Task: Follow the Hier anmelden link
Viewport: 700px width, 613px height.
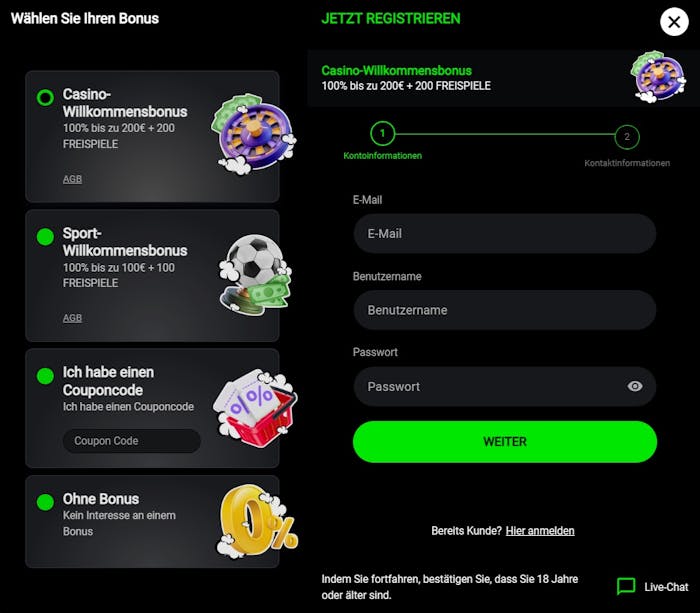Action: (x=540, y=531)
